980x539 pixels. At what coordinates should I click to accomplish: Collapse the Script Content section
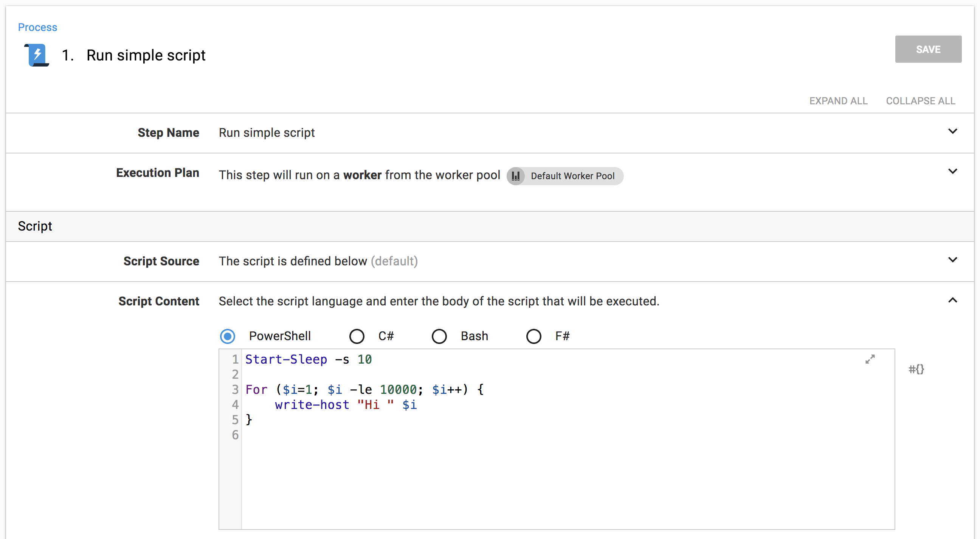(953, 300)
